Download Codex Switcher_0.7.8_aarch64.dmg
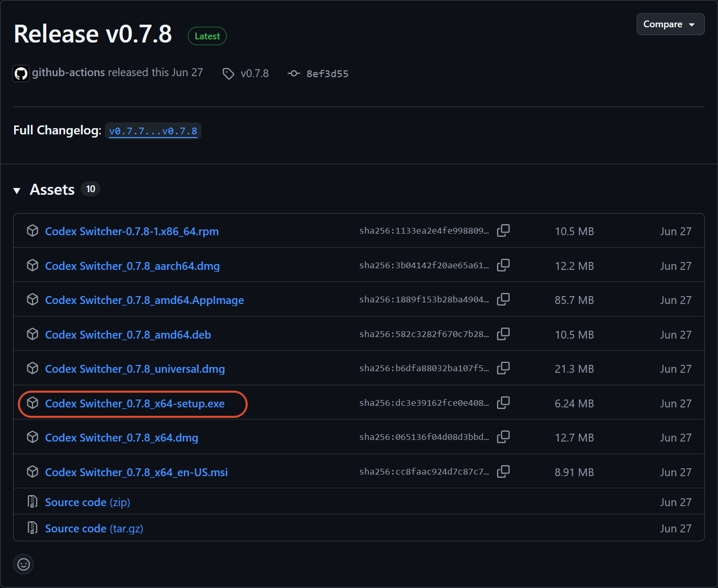This screenshot has width=718, height=588. tap(132, 266)
